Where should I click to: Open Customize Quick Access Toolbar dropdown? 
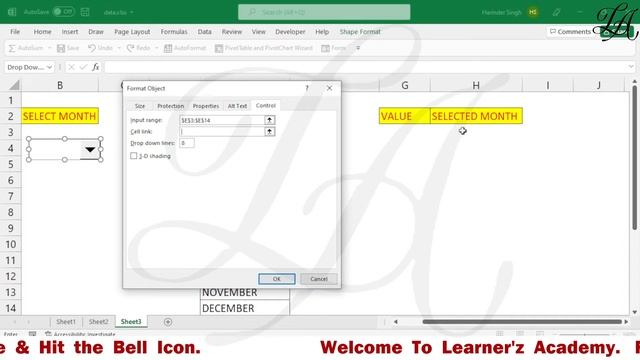[358, 48]
